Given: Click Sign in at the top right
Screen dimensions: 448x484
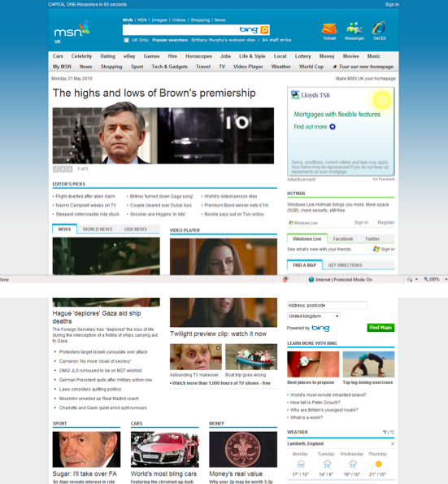Looking at the screenshot, I should click(392, 5).
